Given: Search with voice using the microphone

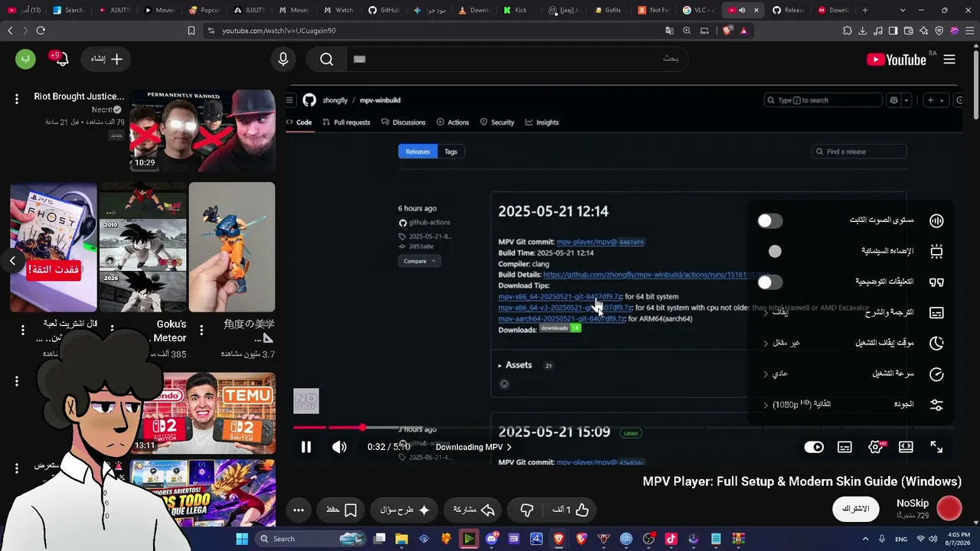Looking at the screenshot, I should 283,59.
